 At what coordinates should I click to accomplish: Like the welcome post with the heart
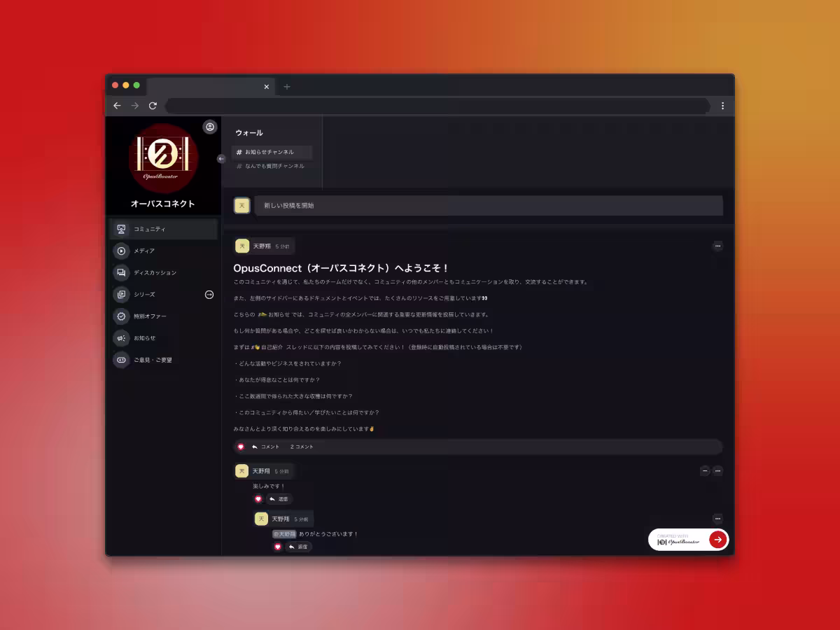(241, 447)
